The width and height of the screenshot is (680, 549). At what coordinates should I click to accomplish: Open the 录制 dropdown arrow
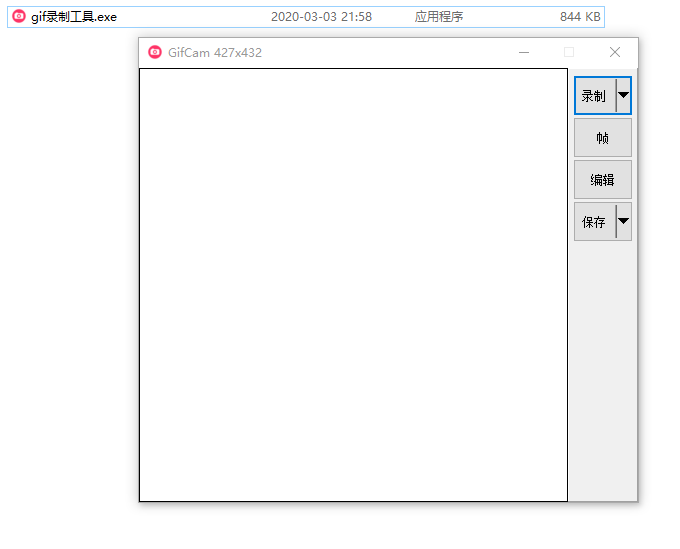[624, 96]
